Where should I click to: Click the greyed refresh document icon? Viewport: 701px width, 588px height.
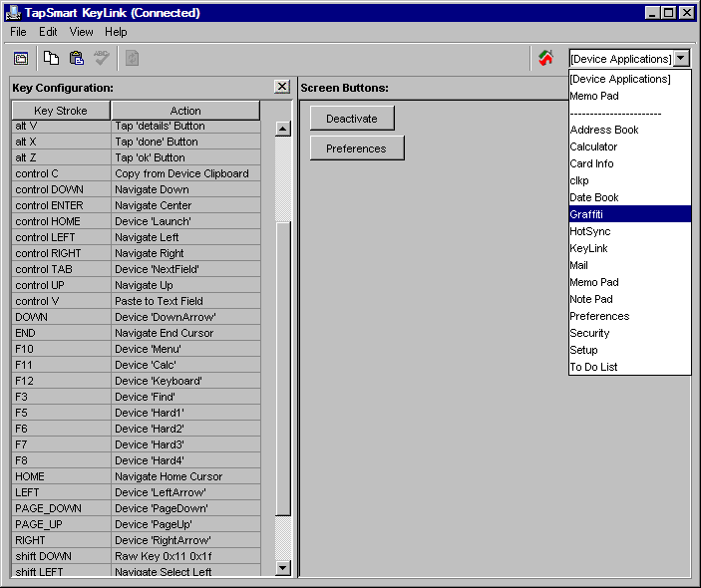[x=132, y=58]
